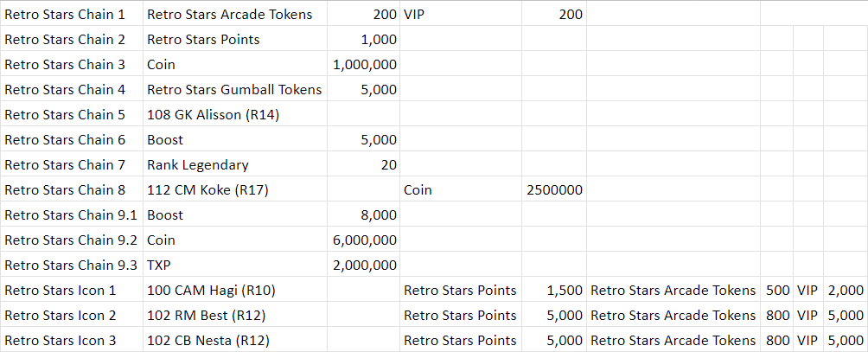Click the 500 Arcade Tokens value cell
Screen dimensions: 868x352
pyautogui.click(x=776, y=290)
